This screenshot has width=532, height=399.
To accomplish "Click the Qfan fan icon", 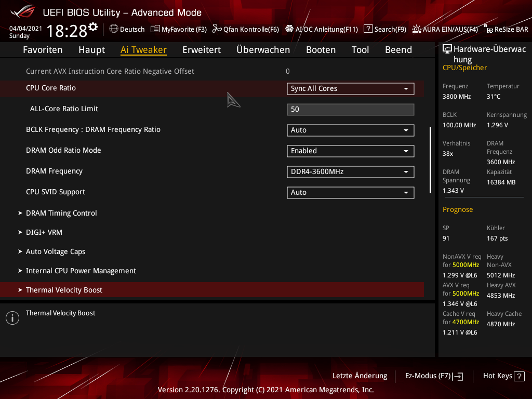I will pos(217,29).
